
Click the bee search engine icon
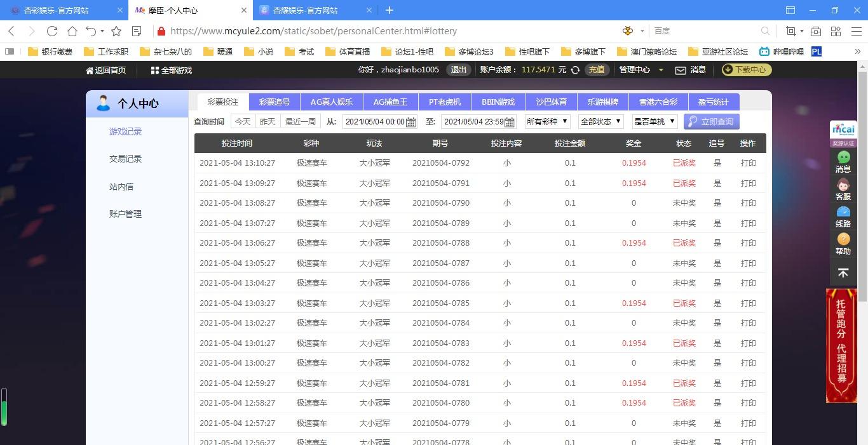click(x=628, y=30)
